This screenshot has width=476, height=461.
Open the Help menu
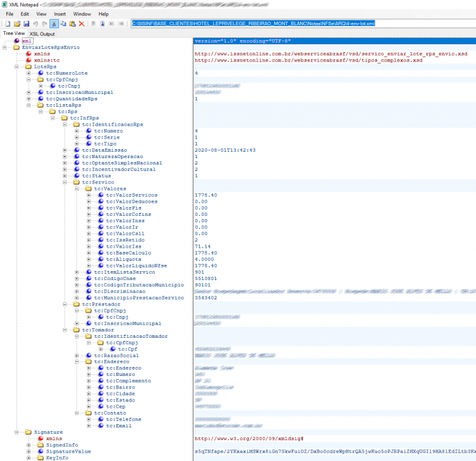point(103,14)
